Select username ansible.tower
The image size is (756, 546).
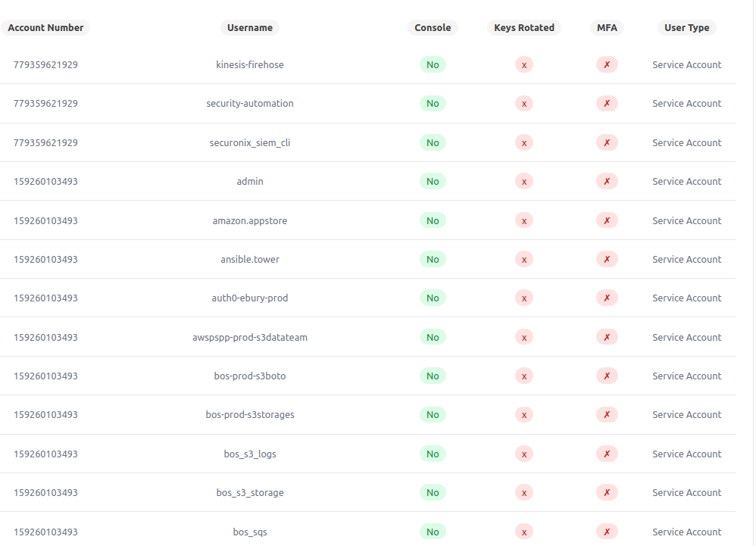tap(250, 259)
